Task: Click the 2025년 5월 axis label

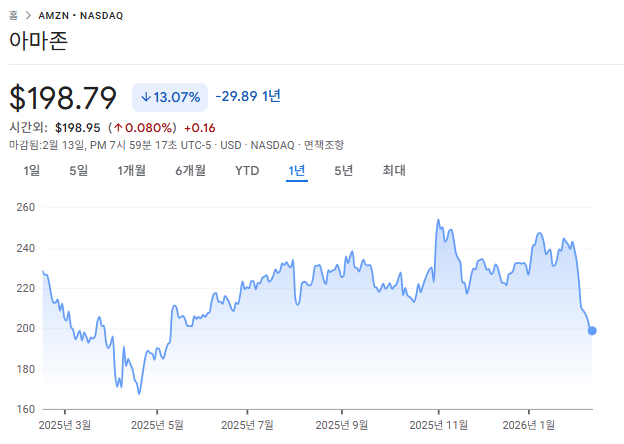Action: coord(157,425)
